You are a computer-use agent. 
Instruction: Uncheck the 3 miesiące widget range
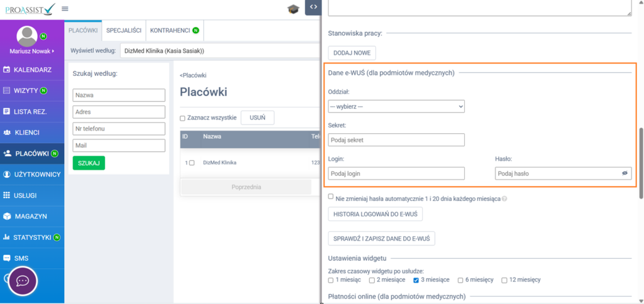tap(416, 280)
